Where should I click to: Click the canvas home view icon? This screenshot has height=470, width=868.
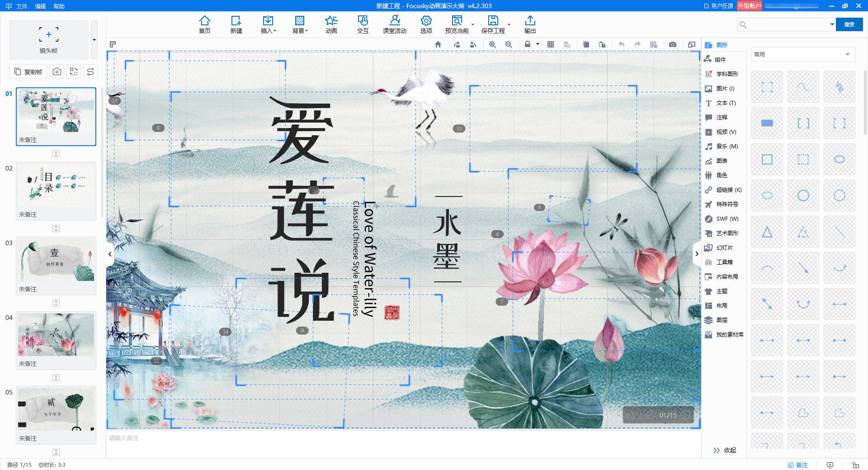click(438, 44)
